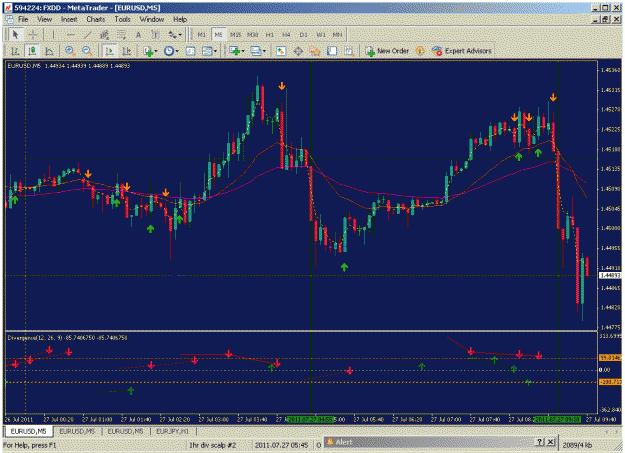Switch to the H4 timeframe

point(287,35)
